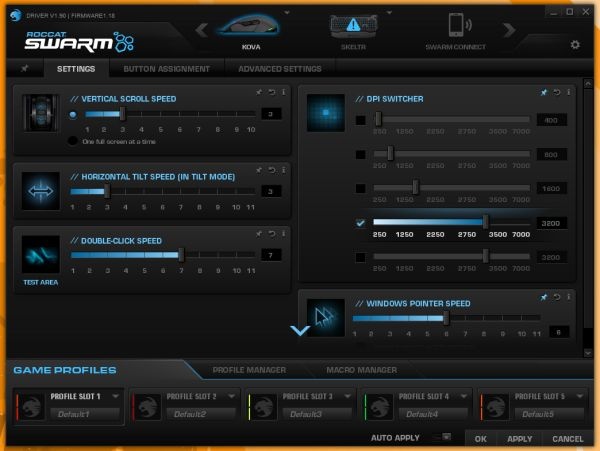Open the Profile Slot 5 dropdown arrow
600x451 pixels.
tap(580, 396)
